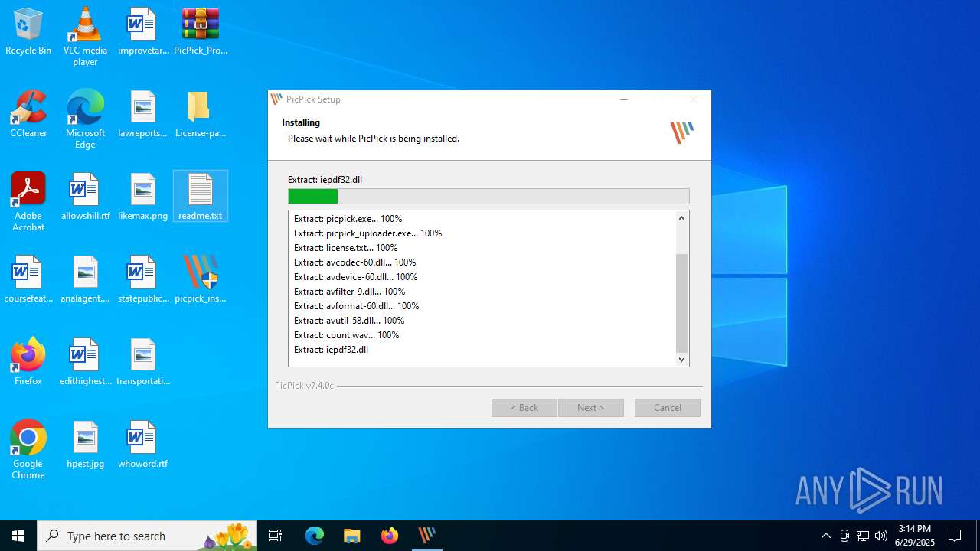
Task: Click the Cancel button in setup
Action: [668, 408]
